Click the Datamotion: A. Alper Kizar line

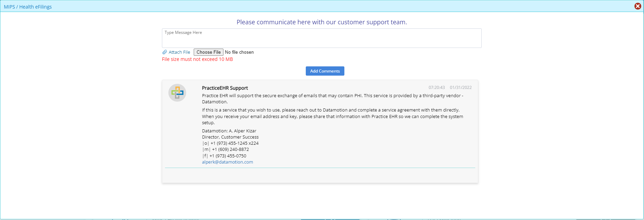(x=229, y=131)
